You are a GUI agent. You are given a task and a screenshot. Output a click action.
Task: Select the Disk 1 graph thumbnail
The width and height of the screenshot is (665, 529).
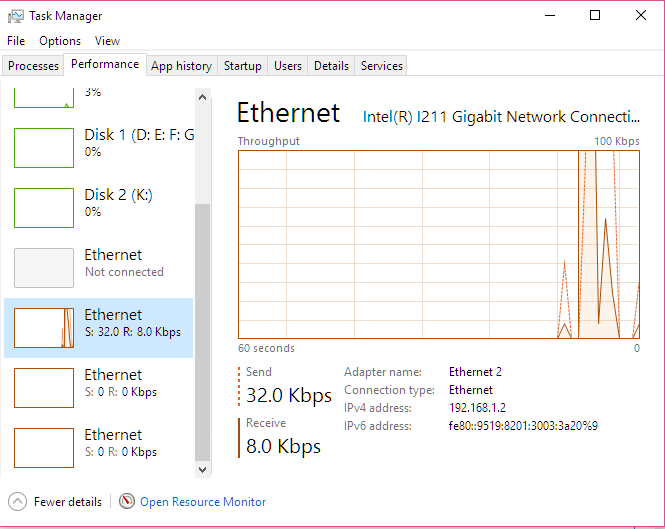pos(44,147)
